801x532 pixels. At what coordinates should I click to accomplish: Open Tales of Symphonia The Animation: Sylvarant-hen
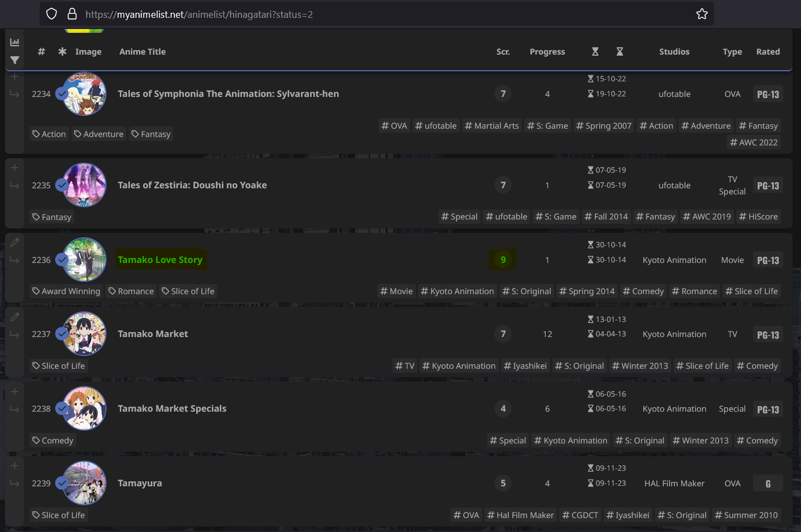pos(229,94)
